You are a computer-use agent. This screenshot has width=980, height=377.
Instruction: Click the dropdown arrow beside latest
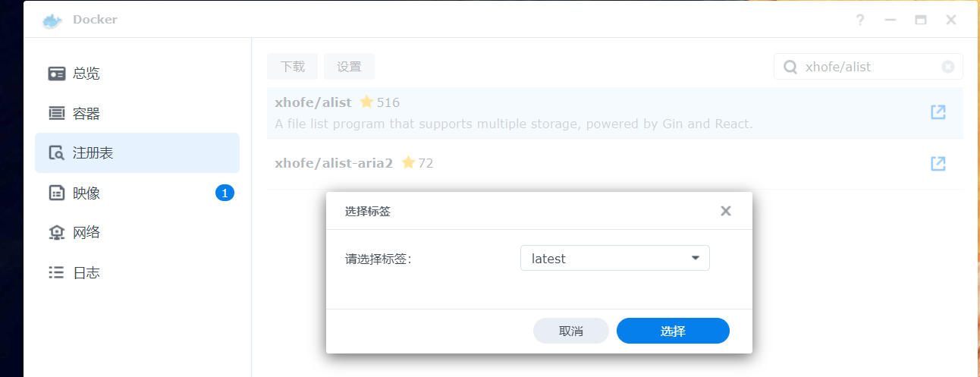[696, 258]
